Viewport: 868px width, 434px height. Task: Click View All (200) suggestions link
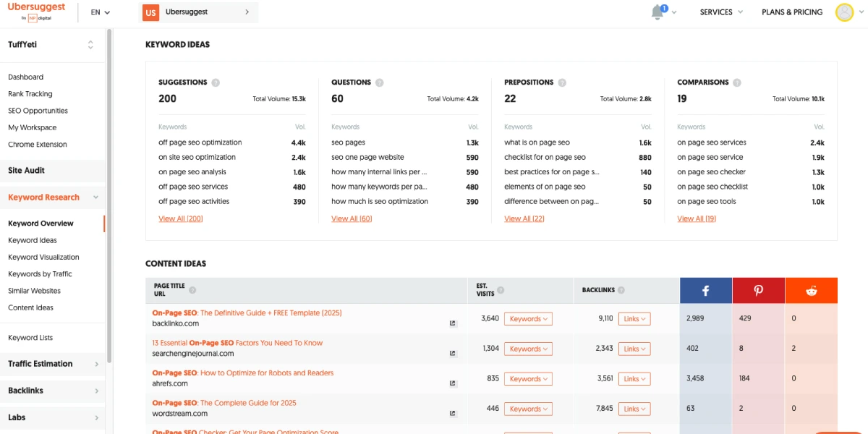click(181, 218)
